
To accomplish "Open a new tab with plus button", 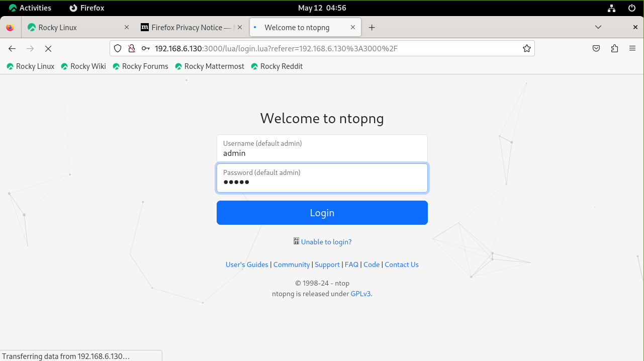I will (372, 28).
